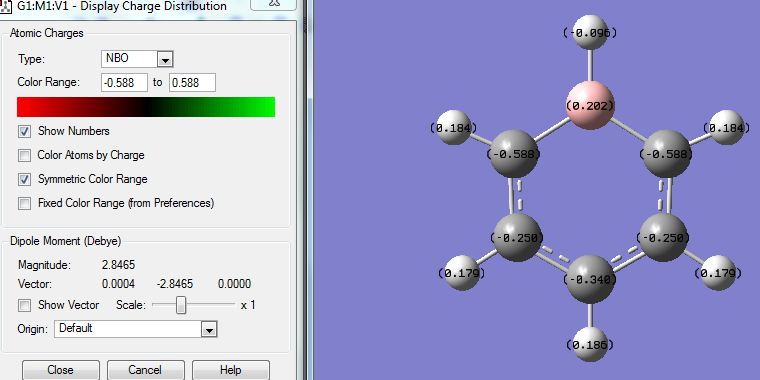The width and height of the screenshot is (760, 380).
Task: Open the charge Type dropdown showing NBO
Action: click(x=137, y=59)
